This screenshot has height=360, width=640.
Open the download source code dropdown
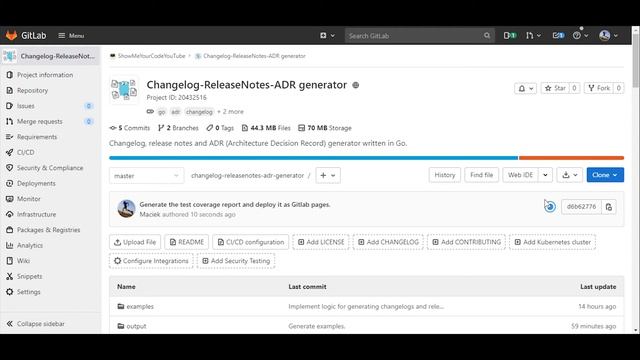coord(569,175)
